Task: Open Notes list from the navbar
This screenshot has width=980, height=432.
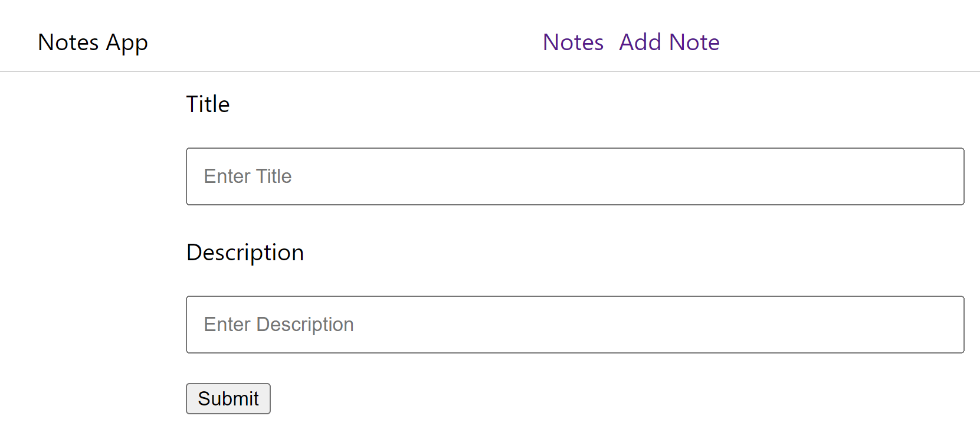Action: (572, 42)
